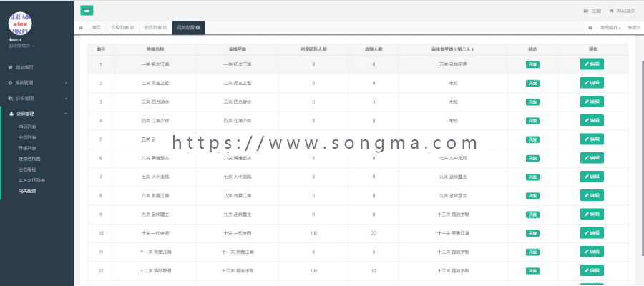Edit row 12 with its green edit button

(592, 270)
